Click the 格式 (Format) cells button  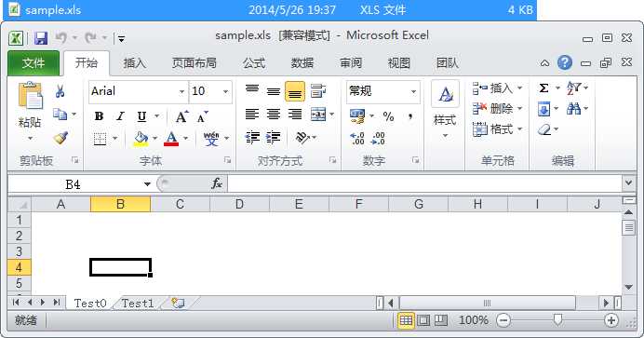pyautogui.click(x=497, y=129)
